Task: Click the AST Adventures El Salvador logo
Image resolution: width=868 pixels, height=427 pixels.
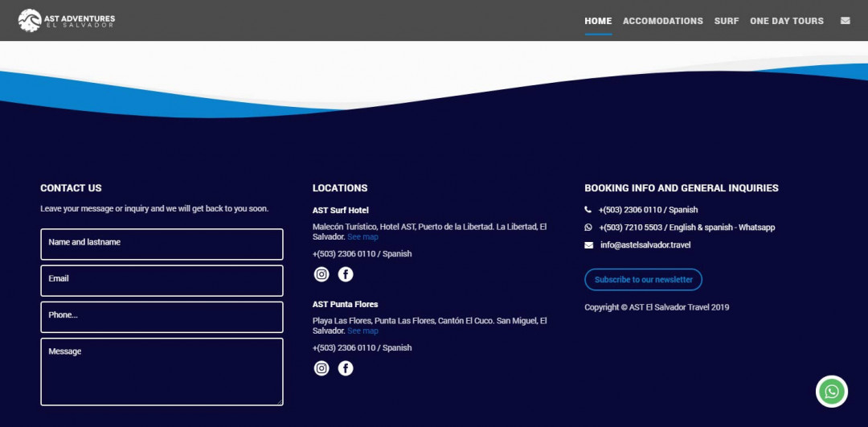Action: click(x=67, y=20)
